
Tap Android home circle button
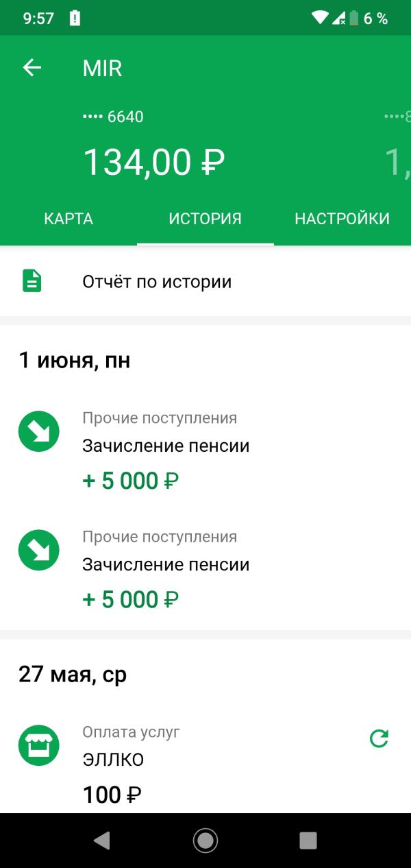(206, 840)
